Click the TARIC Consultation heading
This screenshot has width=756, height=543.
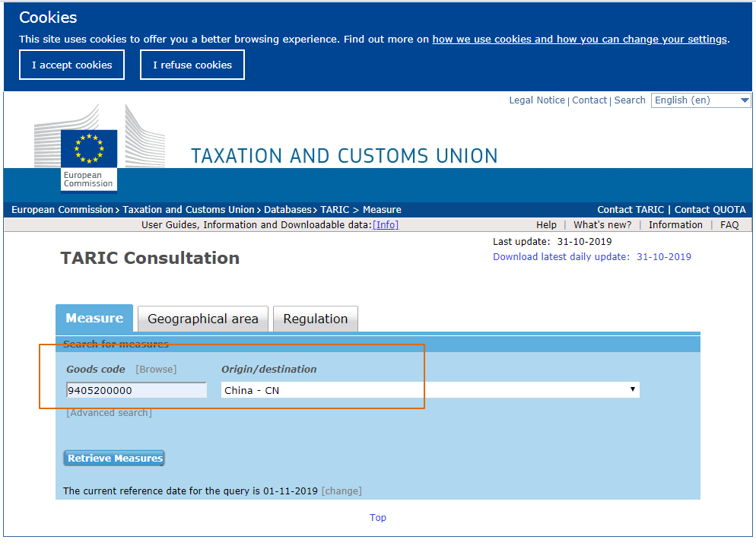[x=150, y=258]
